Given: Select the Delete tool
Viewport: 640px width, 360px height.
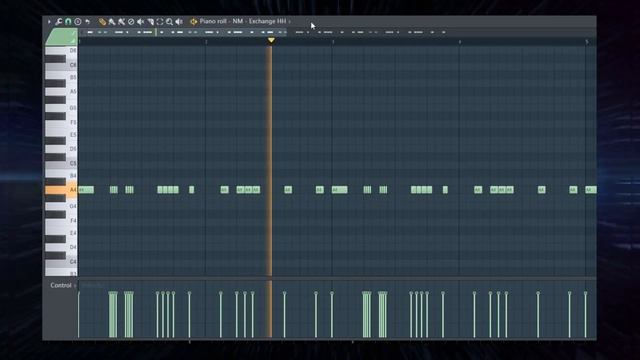Looking at the screenshot, I should [x=131, y=22].
